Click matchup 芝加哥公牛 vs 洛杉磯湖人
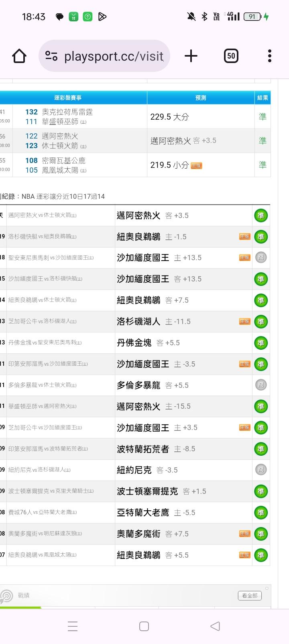The height and width of the screenshot is (644, 289). click(x=43, y=321)
